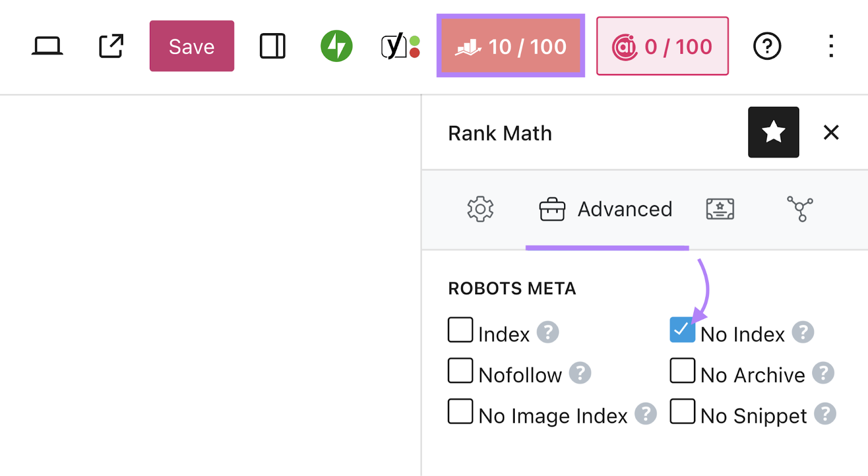View the No Index tooltip question mark
Image resolution: width=868 pixels, height=476 pixels.
point(803,332)
